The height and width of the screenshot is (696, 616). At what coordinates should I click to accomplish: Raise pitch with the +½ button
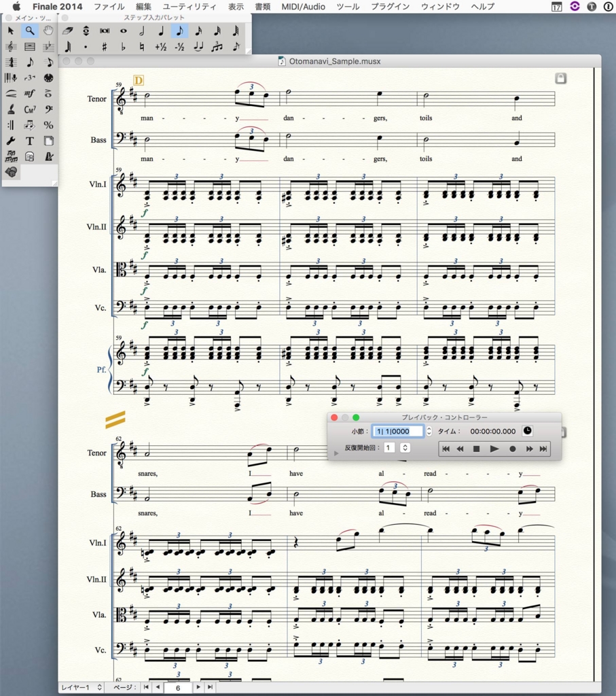[x=160, y=47]
